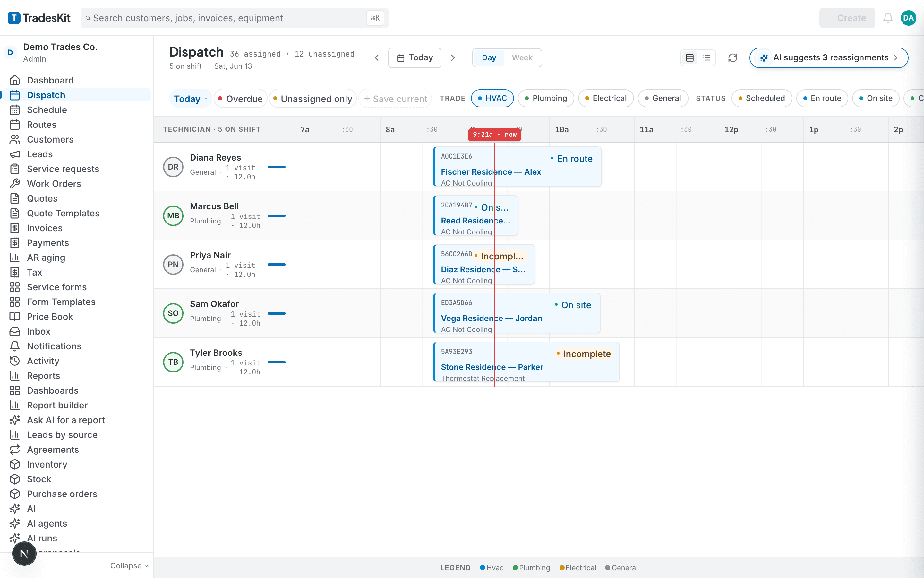Toggle the On site status filter
The height and width of the screenshot is (578, 924).
click(876, 98)
